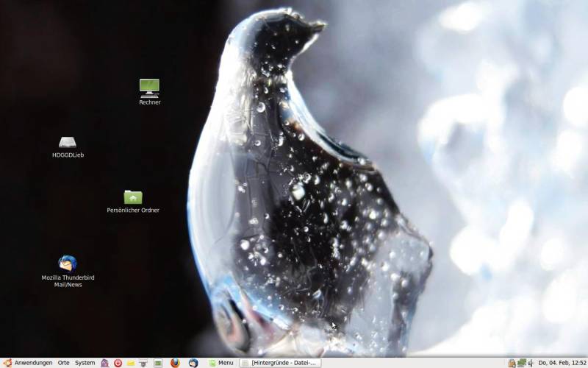Launch Thunderbird from the bottom panel

coord(193,363)
